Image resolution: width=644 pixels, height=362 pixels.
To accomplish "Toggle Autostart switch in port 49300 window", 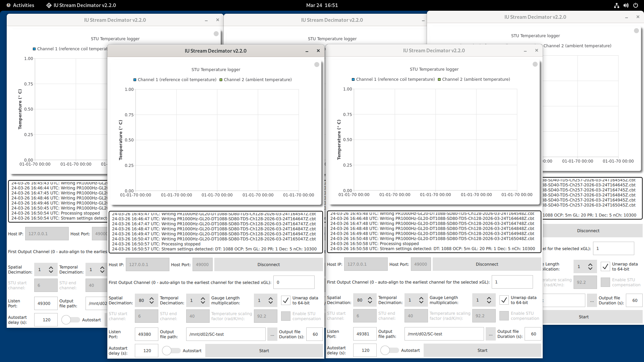I will [x=70, y=320].
